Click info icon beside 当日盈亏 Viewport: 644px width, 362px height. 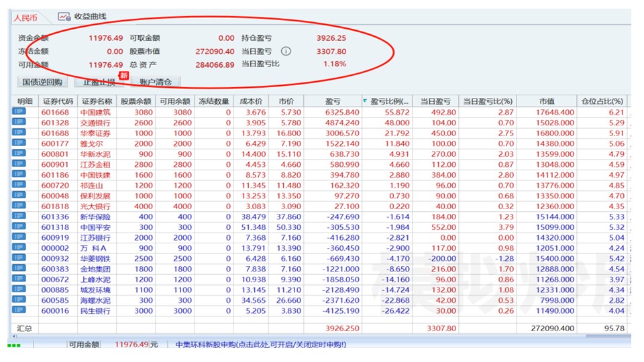pyautogui.click(x=286, y=52)
